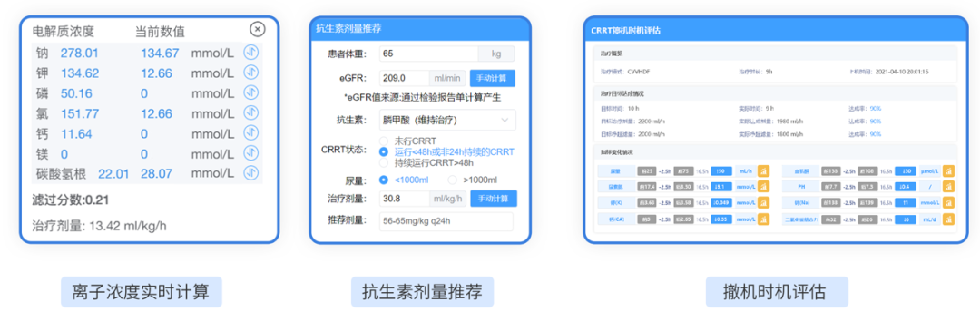Open the chart icon for the 血肌酐 indicator
Screen dimensions: 980x331
pyautogui.click(x=949, y=170)
